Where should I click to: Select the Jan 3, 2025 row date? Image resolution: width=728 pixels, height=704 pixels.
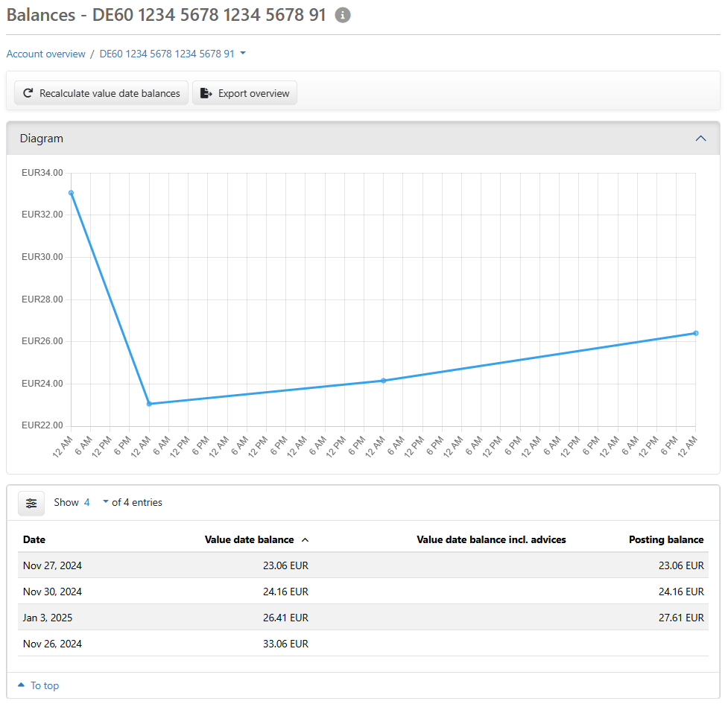(x=48, y=618)
